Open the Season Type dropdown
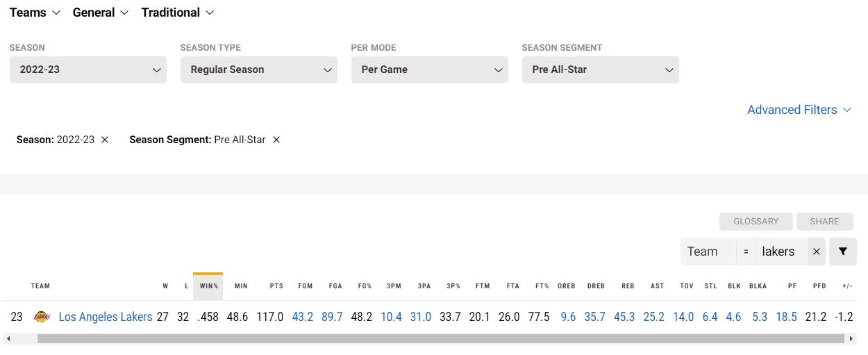 point(259,69)
